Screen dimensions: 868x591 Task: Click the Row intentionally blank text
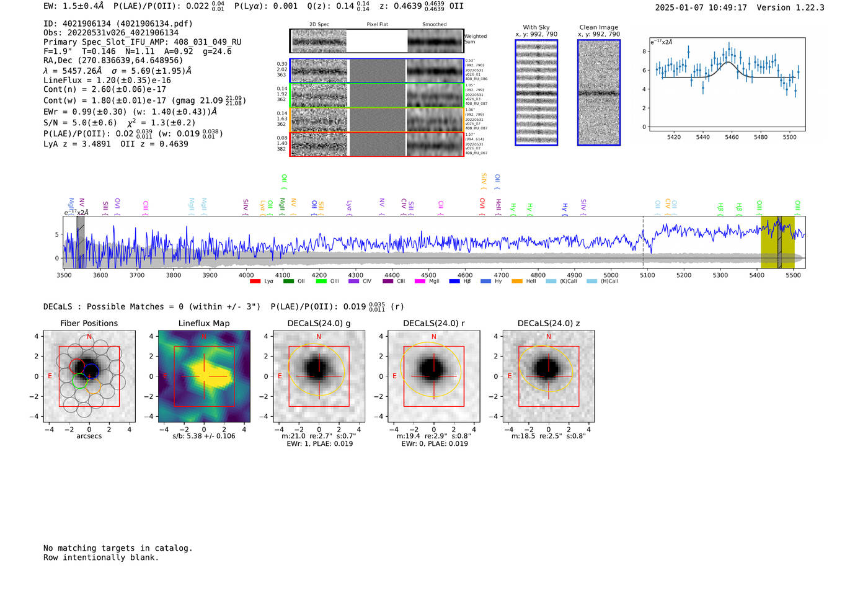point(101,558)
